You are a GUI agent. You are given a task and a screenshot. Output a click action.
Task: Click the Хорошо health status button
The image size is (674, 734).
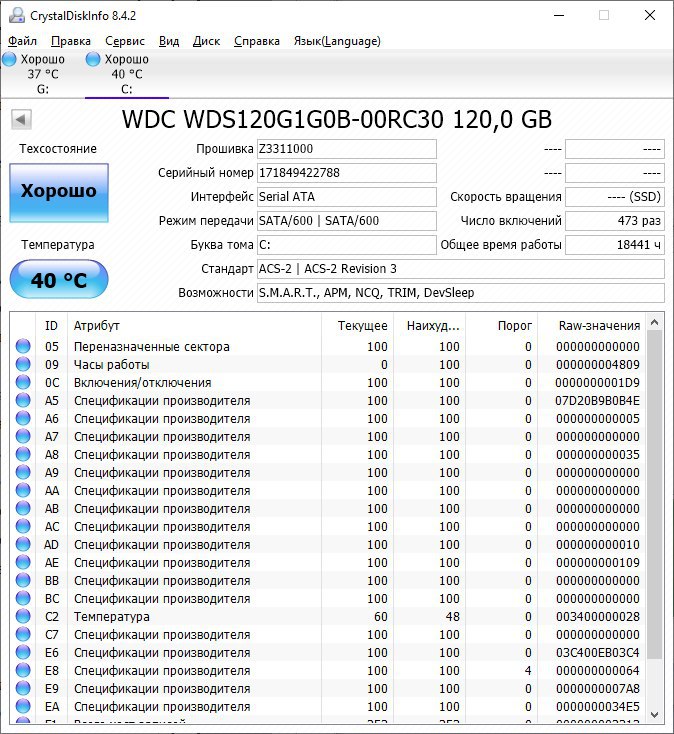[59, 192]
